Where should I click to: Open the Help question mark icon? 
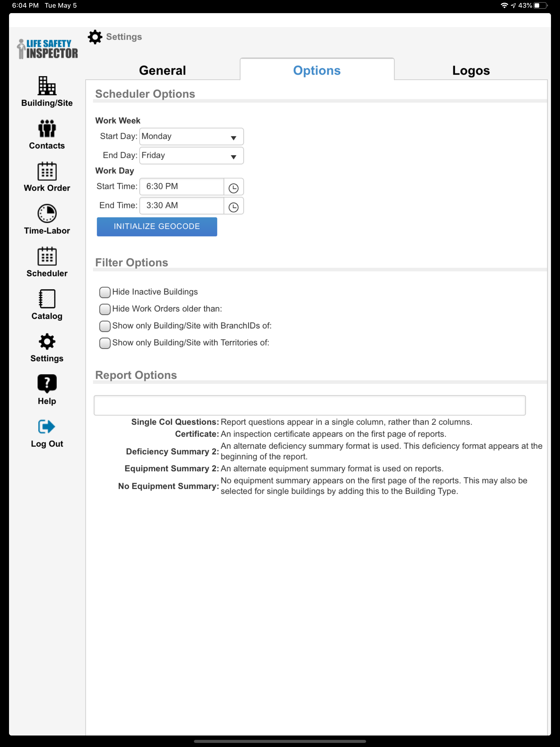[47, 384]
